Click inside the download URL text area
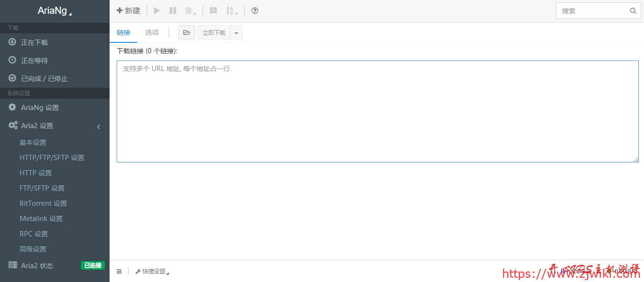The width and height of the screenshot is (644, 282). coord(377,111)
